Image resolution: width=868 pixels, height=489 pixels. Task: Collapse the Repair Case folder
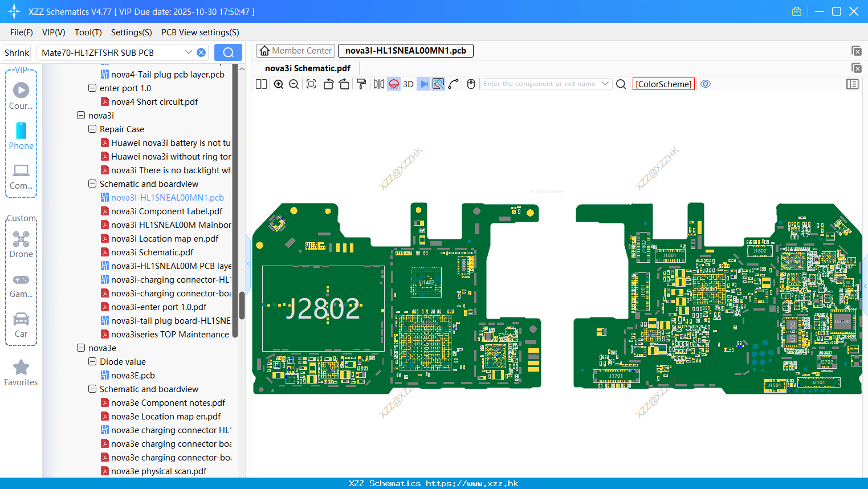92,129
